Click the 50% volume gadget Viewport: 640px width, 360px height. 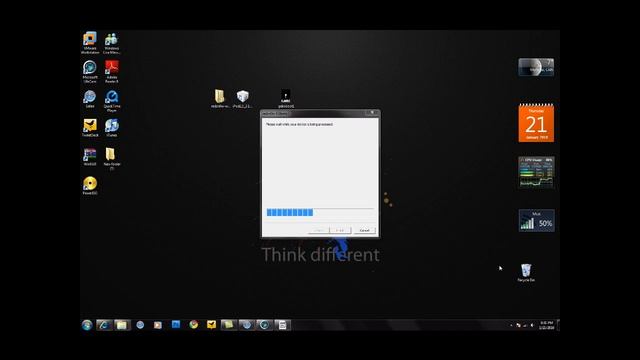pyautogui.click(x=536, y=220)
